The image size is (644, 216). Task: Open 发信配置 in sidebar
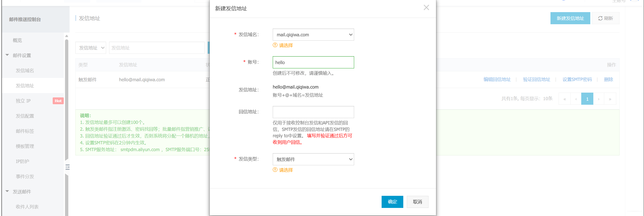click(25, 116)
